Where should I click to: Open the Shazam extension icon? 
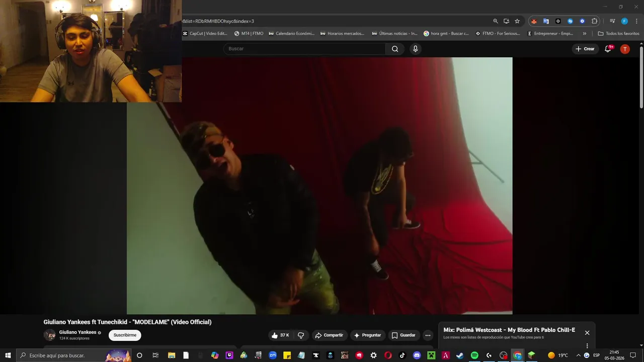(570, 21)
